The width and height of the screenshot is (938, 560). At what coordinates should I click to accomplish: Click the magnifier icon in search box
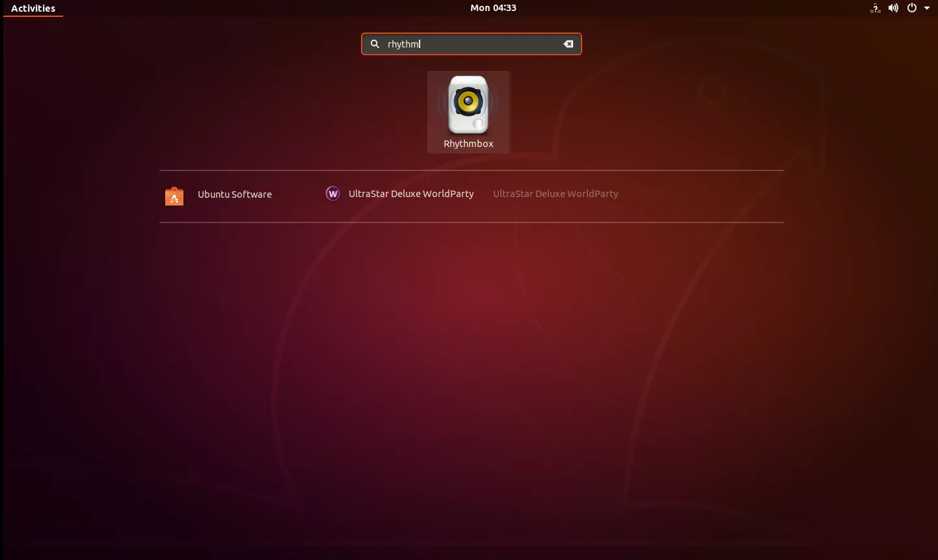pyautogui.click(x=375, y=44)
